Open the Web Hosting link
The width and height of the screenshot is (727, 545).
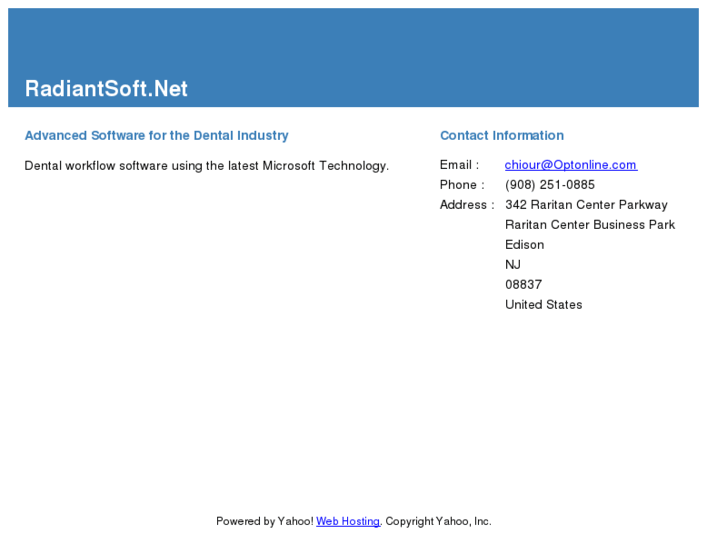pyautogui.click(x=348, y=521)
